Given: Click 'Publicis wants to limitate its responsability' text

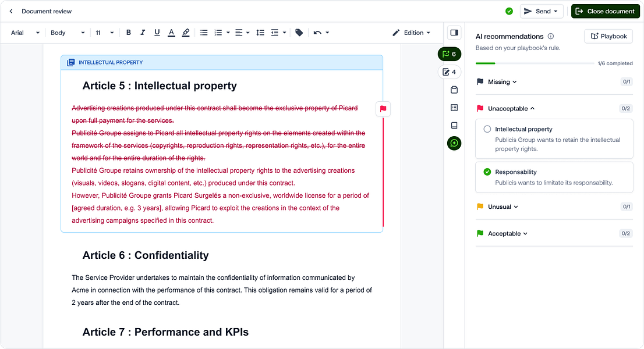Looking at the screenshot, I should 554,183.
